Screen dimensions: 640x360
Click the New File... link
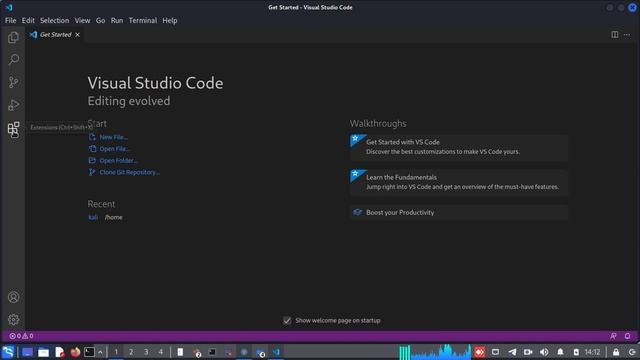tap(113, 137)
